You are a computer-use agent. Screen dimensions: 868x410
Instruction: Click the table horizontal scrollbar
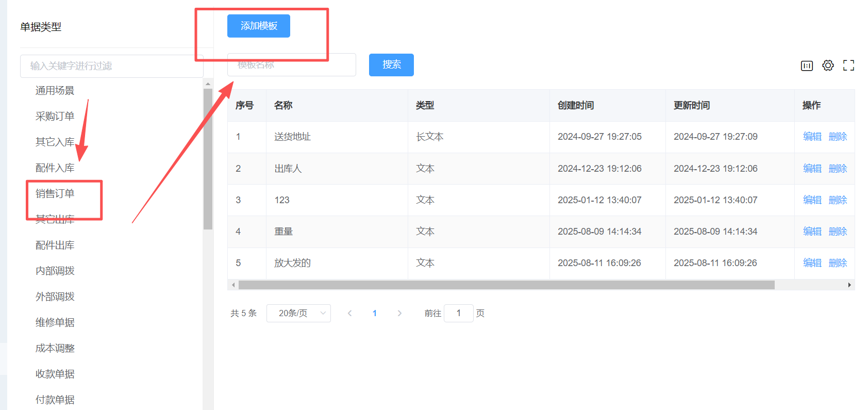[x=506, y=285]
